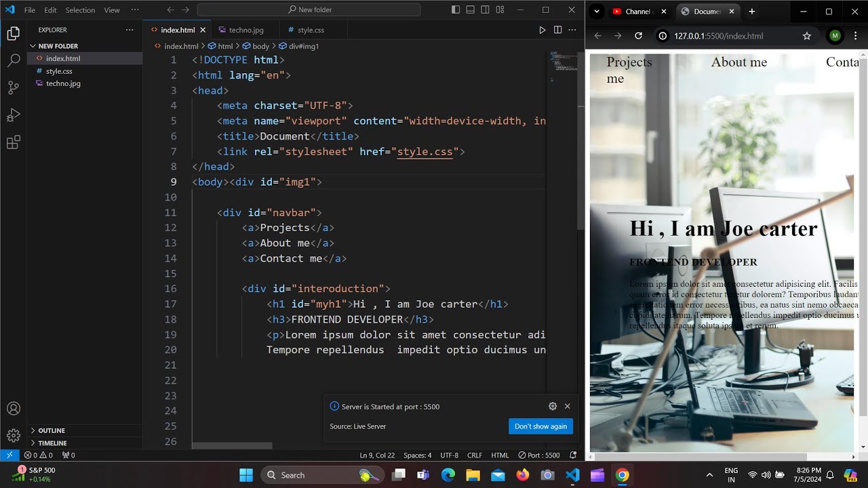Viewport: 868px width, 488px height.
Task: Toggle bottom Panel visibility
Action: click(471, 10)
